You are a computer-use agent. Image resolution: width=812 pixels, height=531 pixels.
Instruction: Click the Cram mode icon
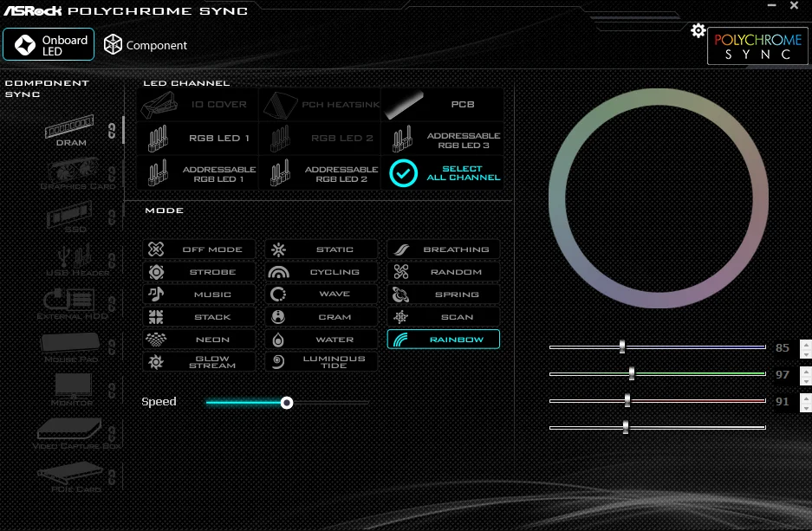pos(278,317)
